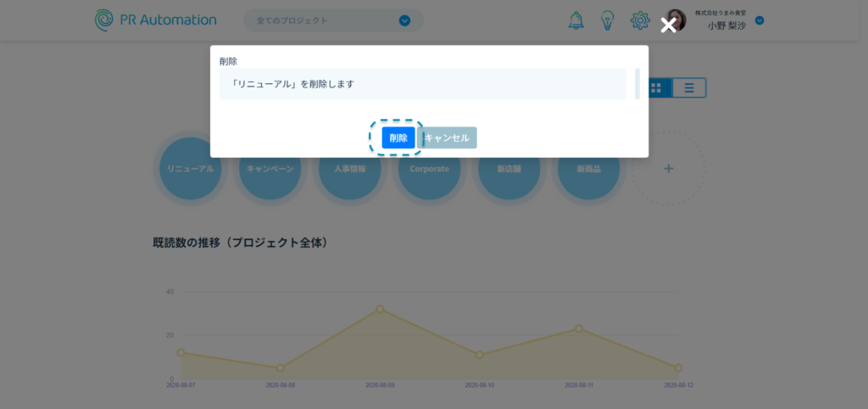
Task: Expand the 全てのプロジェクト project dropdown
Action: (404, 20)
